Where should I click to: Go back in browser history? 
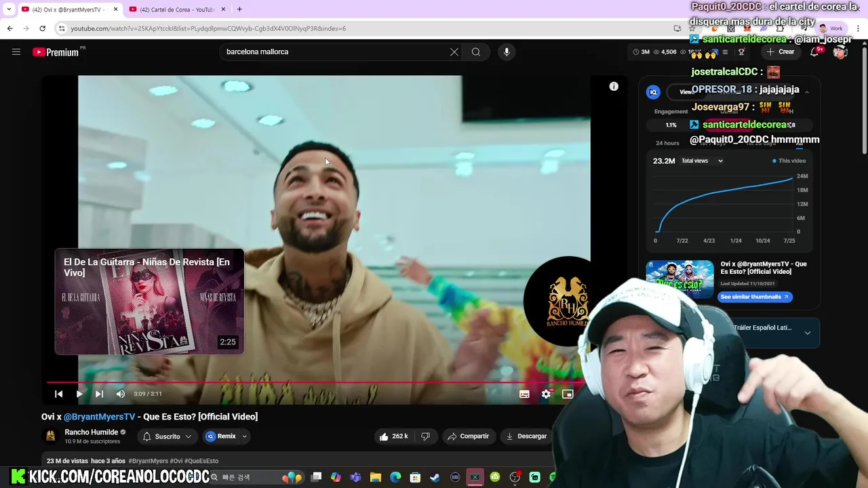(x=9, y=28)
